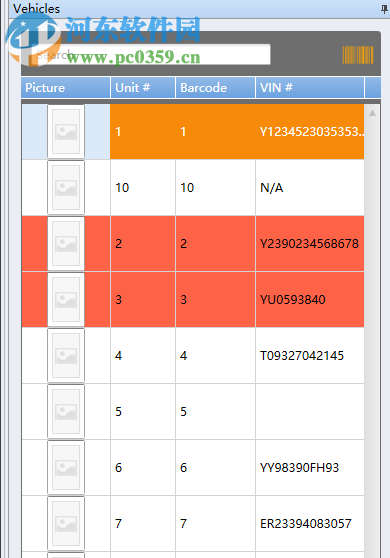
Task: Select Barcode cell for VIN ER23394083057
Action: click(x=215, y=523)
